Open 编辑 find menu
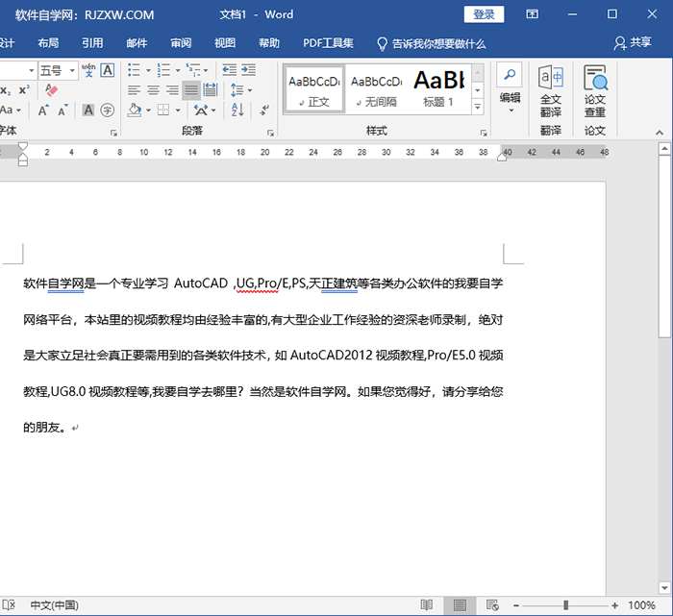Screen dimensions: 673x616 click(510, 89)
